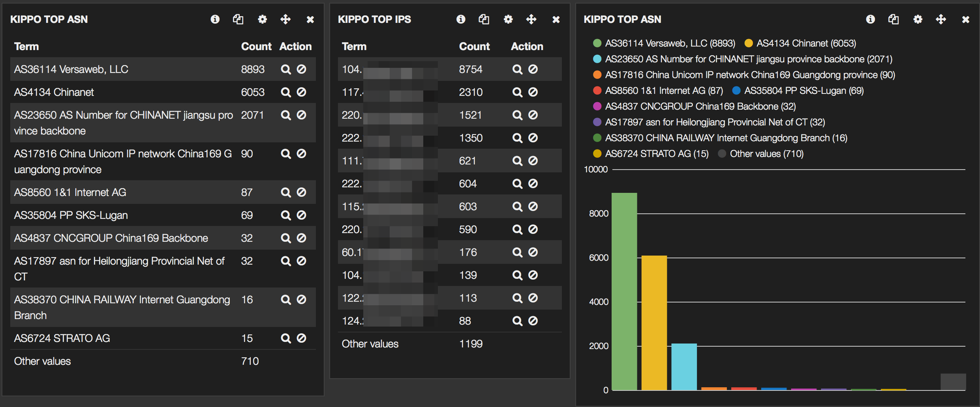
Task: Click the Count column header in ASN table
Action: (256, 47)
